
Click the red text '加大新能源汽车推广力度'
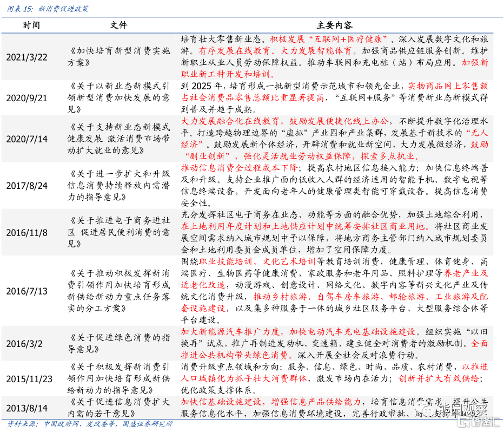point(230,332)
